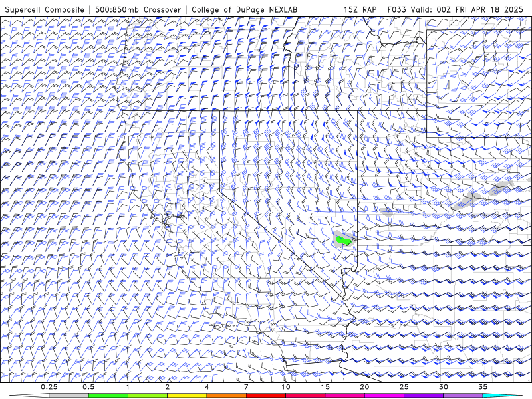Click the '500:850mb Crossover' label
The width and height of the screenshot is (532, 399).
[138, 9]
